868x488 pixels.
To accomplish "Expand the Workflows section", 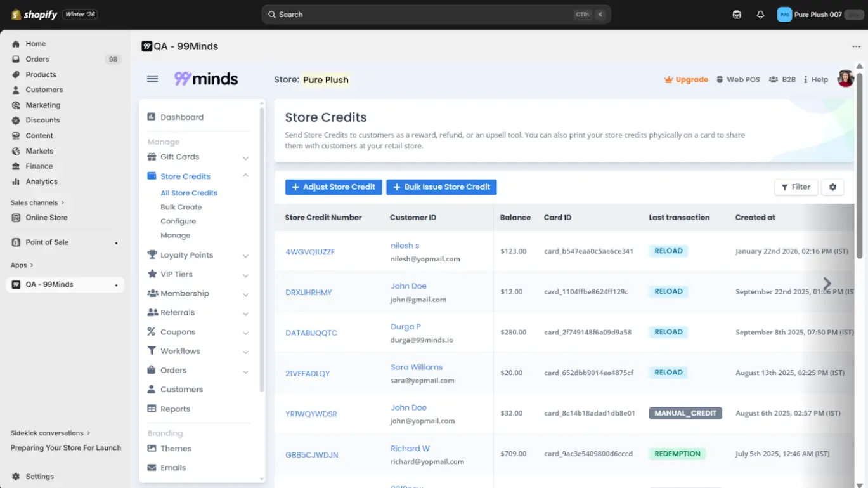I will tap(181, 351).
